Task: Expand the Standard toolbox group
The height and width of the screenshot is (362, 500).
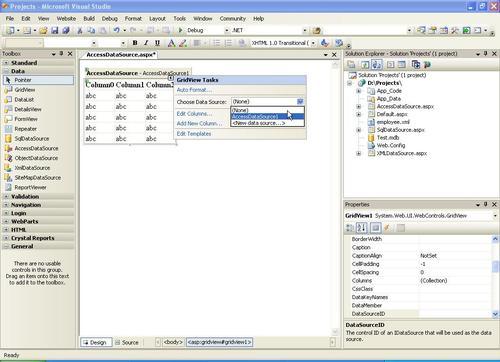Action: pos(6,63)
